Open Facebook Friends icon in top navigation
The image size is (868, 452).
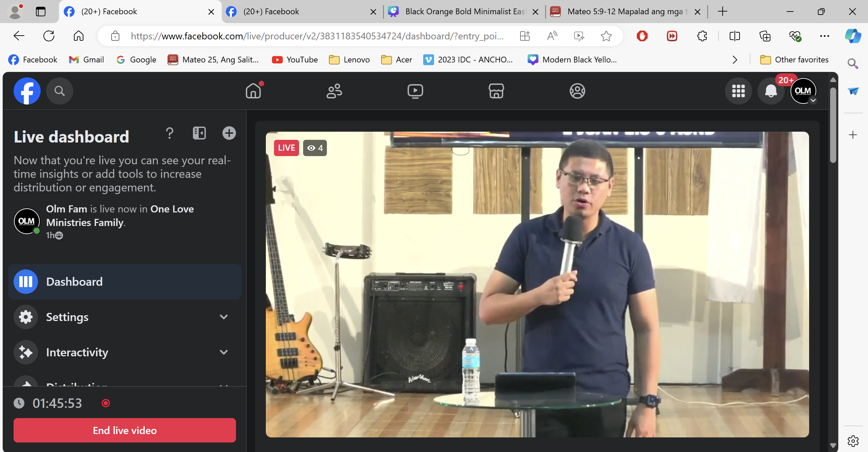(334, 91)
